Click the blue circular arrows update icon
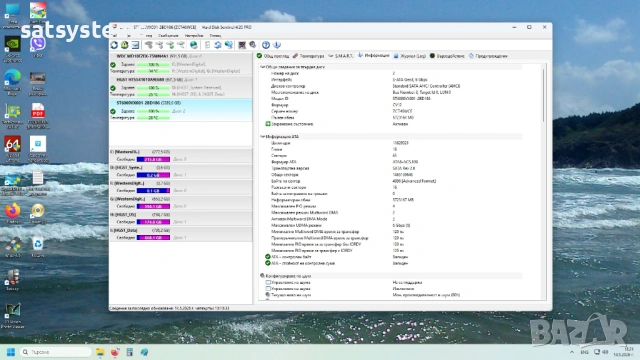The image size is (640, 360). [x=218, y=45]
